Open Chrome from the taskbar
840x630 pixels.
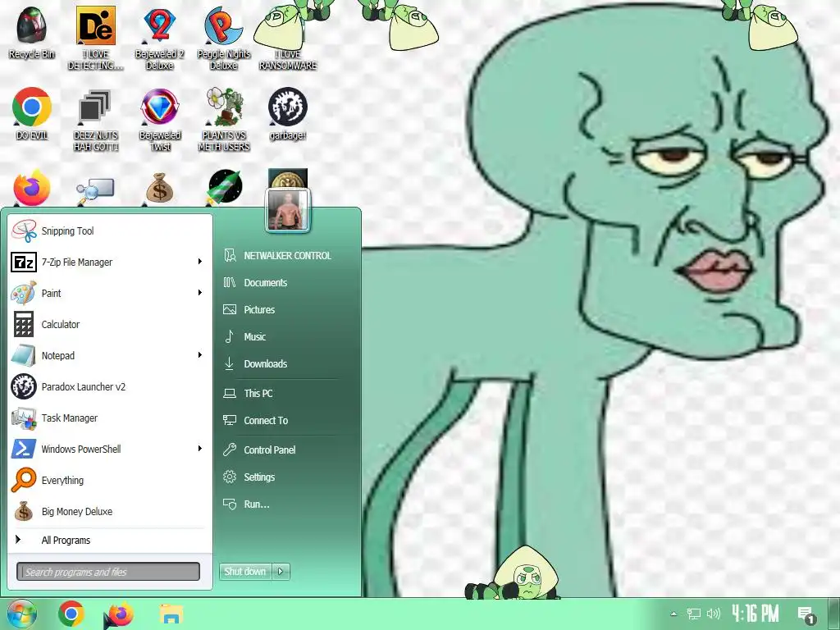coord(71,614)
